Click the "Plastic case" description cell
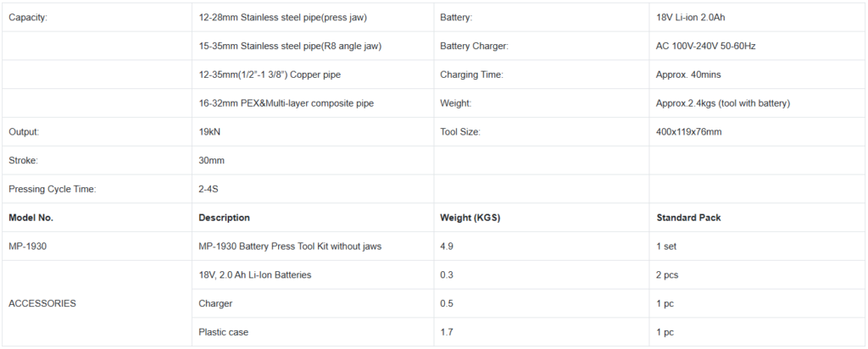This screenshot has height=349, width=868. click(224, 332)
